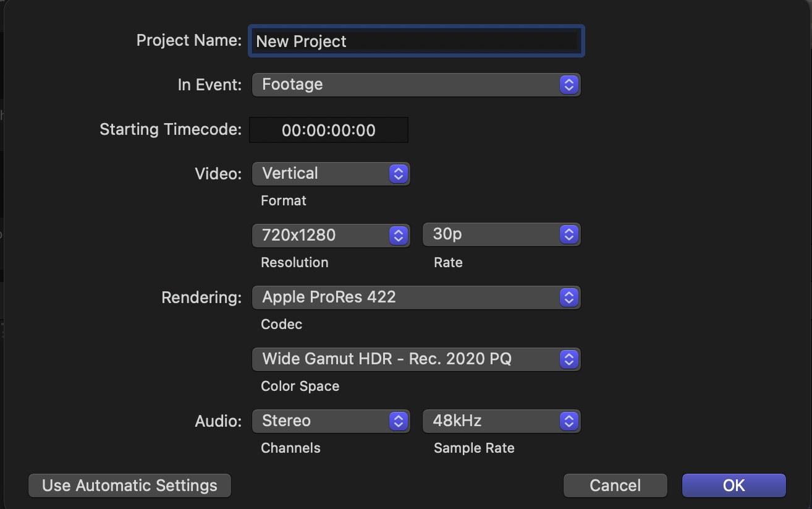
Task: Click the Codec caption text
Action: coord(282,325)
